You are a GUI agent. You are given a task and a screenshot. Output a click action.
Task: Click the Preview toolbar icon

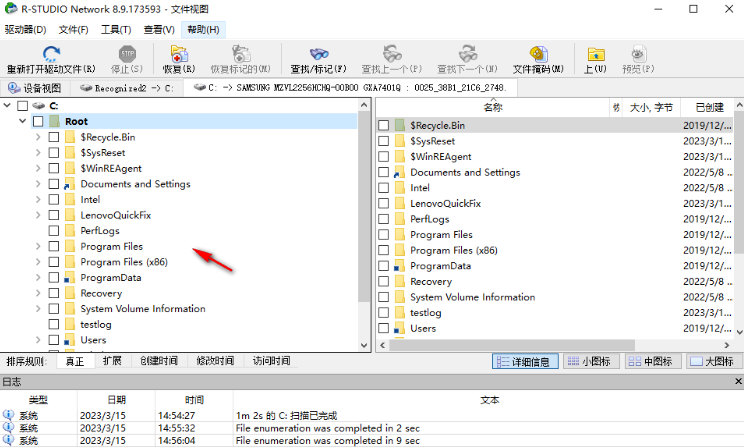pos(638,54)
